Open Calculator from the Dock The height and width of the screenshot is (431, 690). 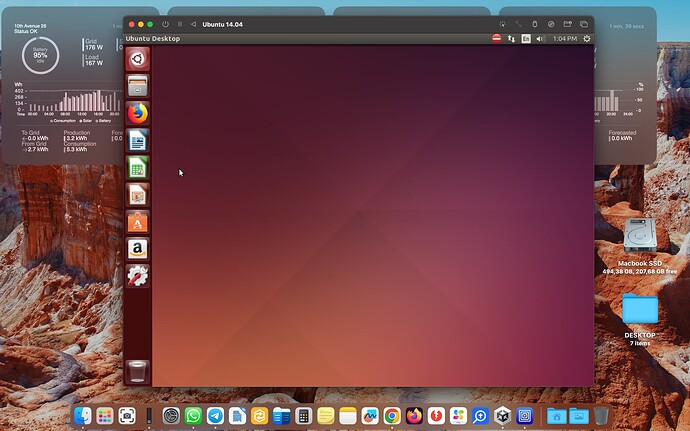click(304, 416)
